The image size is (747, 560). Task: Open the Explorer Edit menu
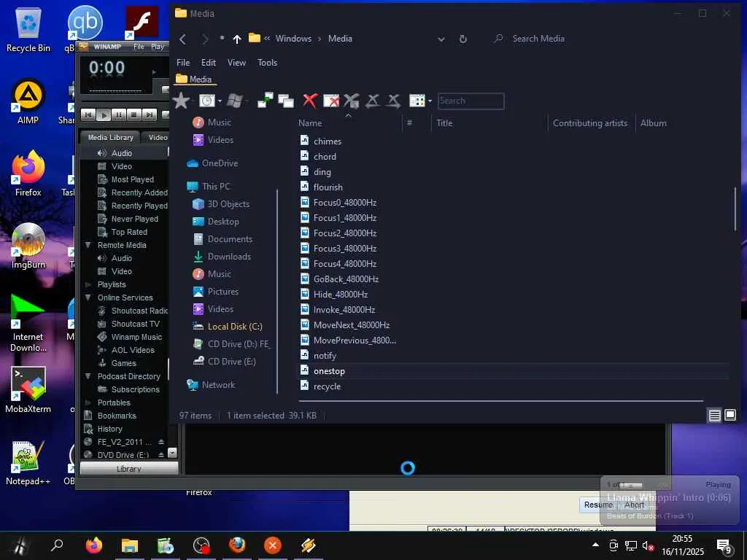pos(208,63)
